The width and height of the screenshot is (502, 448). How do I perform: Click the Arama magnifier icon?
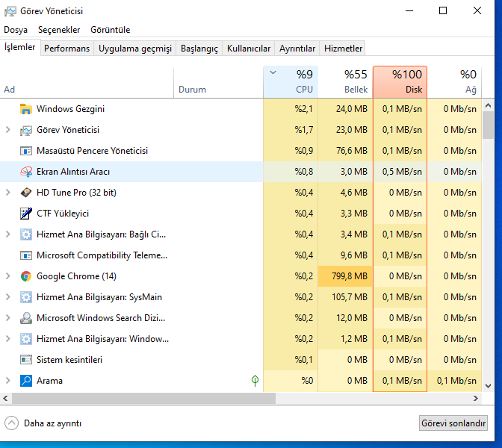[x=26, y=381]
